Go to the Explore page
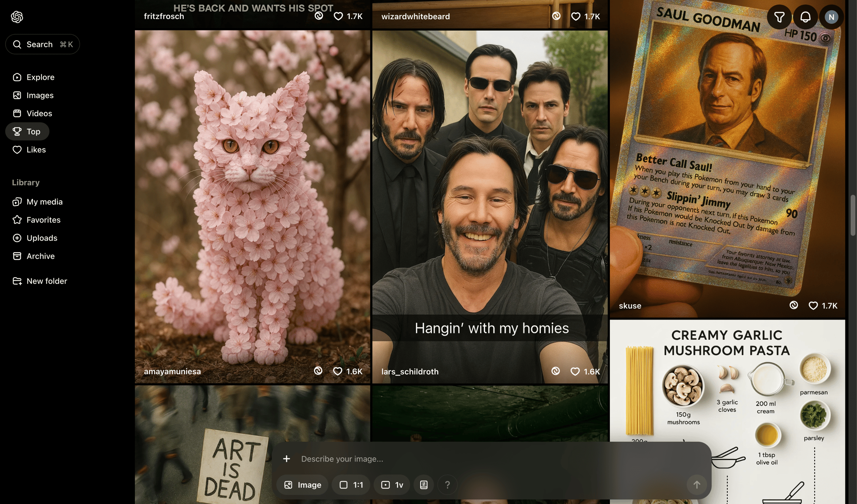This screenshot has height=504, width=857. (33, 77)
